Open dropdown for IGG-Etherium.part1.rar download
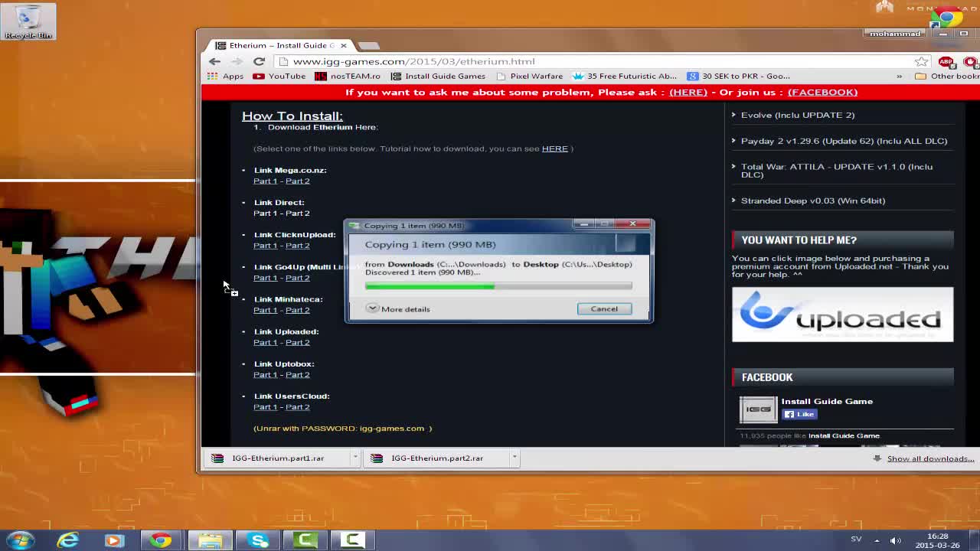 click(355, 458)
